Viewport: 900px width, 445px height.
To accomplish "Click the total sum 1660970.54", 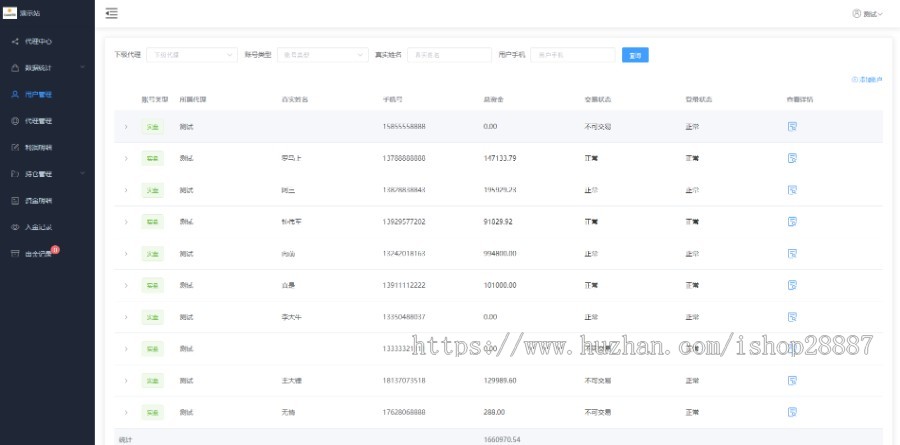I will point(502,440).
